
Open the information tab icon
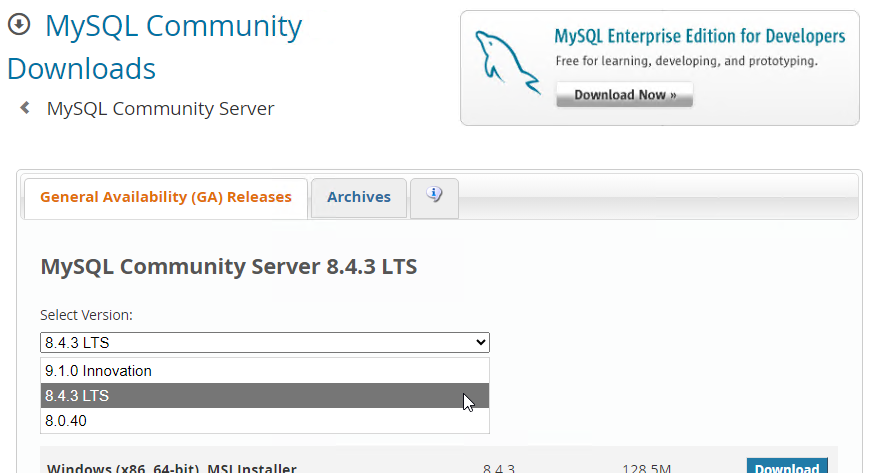coord(434,195)
